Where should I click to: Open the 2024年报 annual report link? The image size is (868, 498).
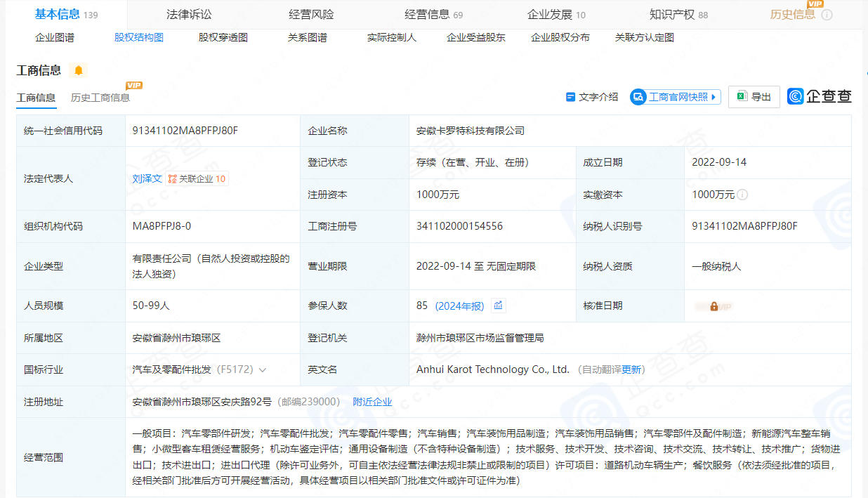[459, 306]
